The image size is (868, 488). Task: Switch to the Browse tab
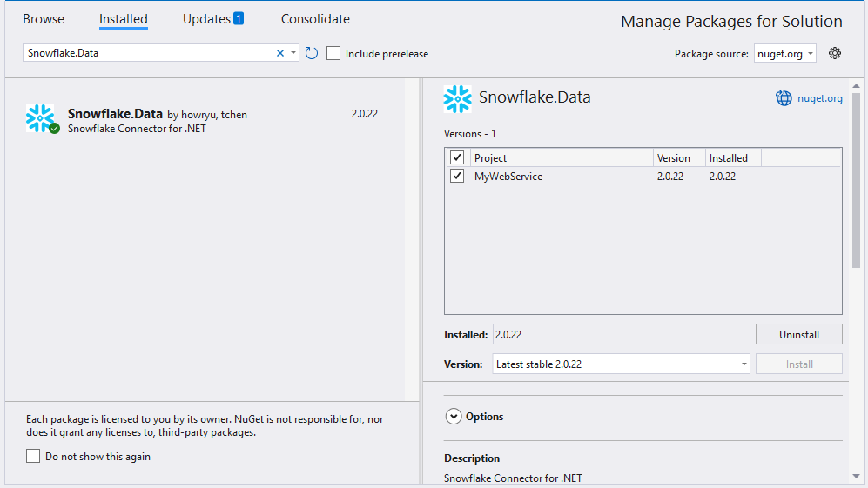pos(44,19)
